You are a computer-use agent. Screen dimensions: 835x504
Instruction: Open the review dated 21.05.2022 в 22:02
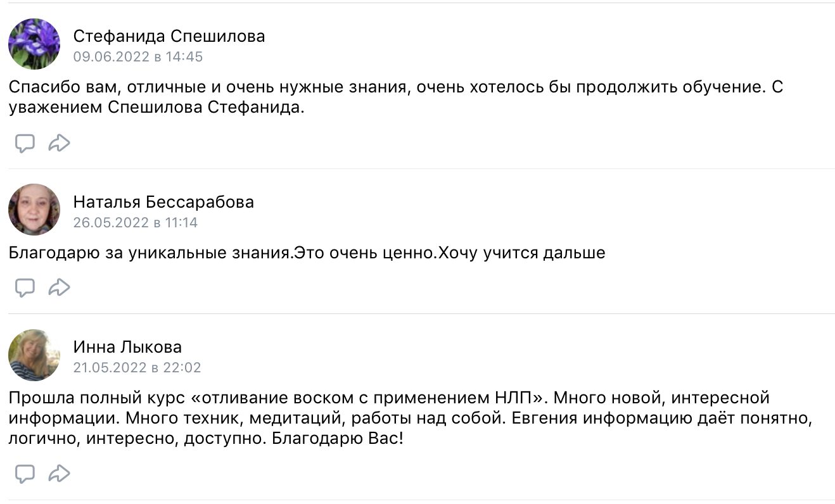click(137, 368)
